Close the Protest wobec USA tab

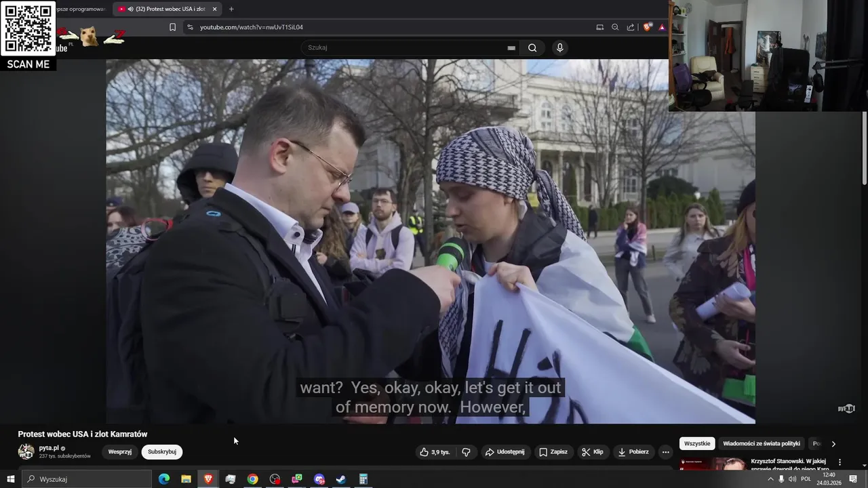pyautogui.click(x=214, y=9)
